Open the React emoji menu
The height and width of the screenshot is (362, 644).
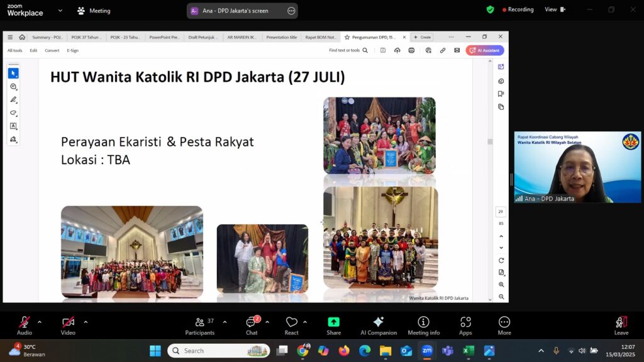point(291,325)
